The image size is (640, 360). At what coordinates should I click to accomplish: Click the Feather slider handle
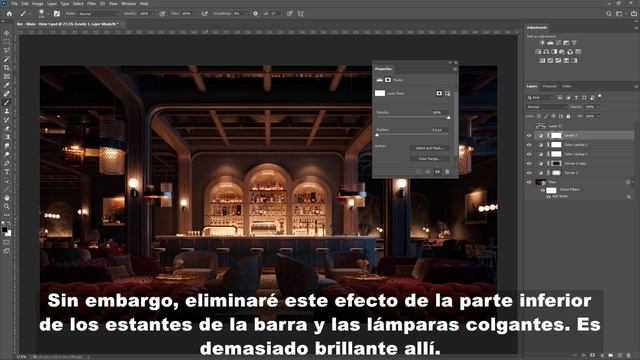pyautogui.click(x=377, y=135)
